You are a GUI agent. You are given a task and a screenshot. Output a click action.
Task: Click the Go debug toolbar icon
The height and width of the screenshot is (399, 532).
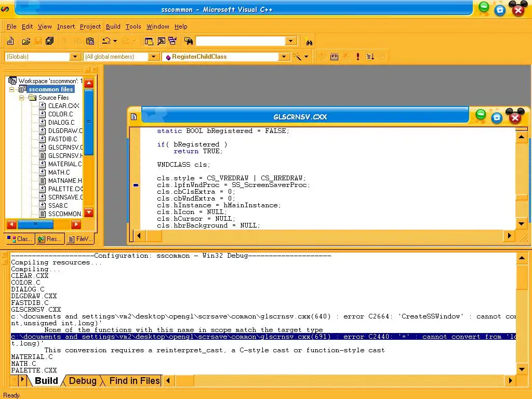coord(370,57)
